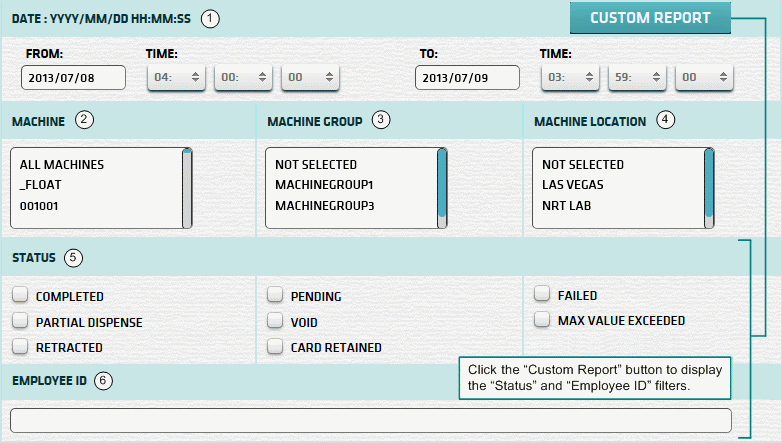Pick NRT LAB machine location
The height and width of the screenshot is (443, 782).
pyautogui.click(x=567, y=205)
